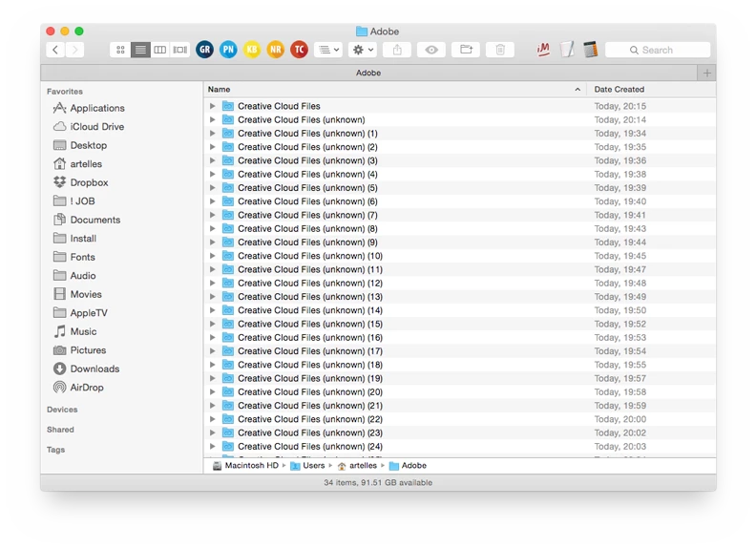Switch to Cover Flow view
756x548 pixels.
180,50
